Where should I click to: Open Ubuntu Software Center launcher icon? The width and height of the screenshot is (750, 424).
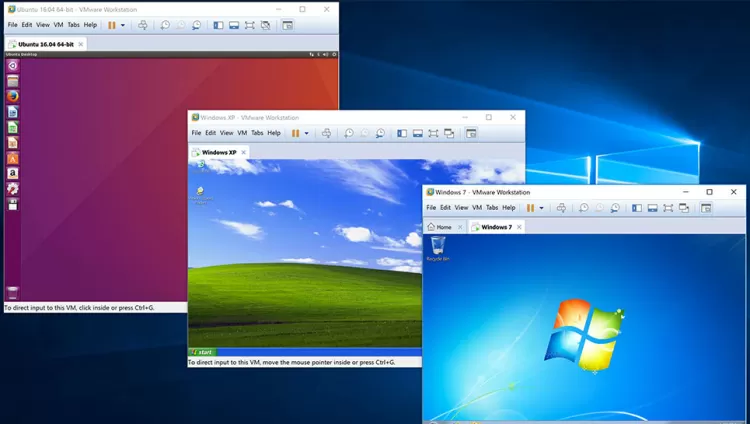click(x=13, y=158)
